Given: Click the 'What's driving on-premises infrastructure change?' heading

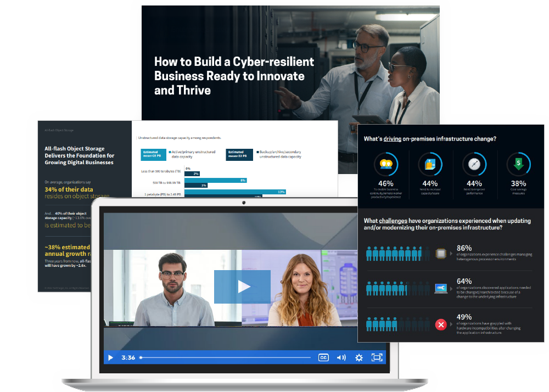Looking at the screenshot, I should (430, 139).
